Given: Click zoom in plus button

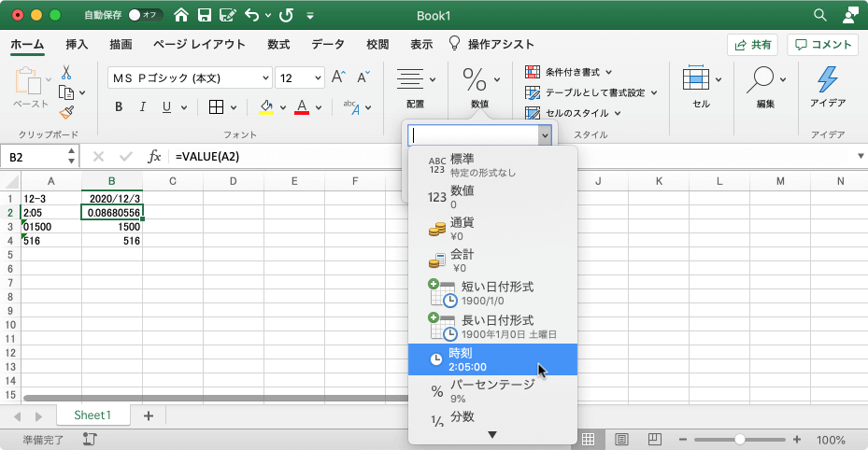Looking at the screenshot, I should coord(797,440).
